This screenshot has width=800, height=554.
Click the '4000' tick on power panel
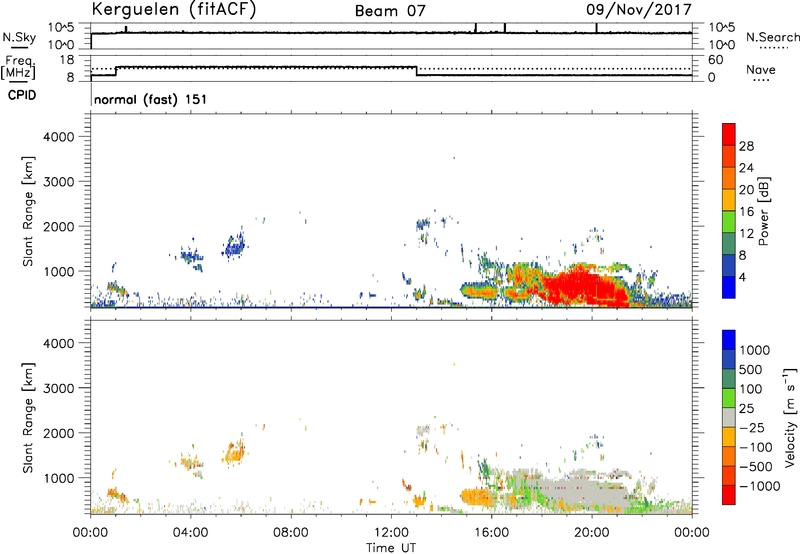(x=59, y=137)
